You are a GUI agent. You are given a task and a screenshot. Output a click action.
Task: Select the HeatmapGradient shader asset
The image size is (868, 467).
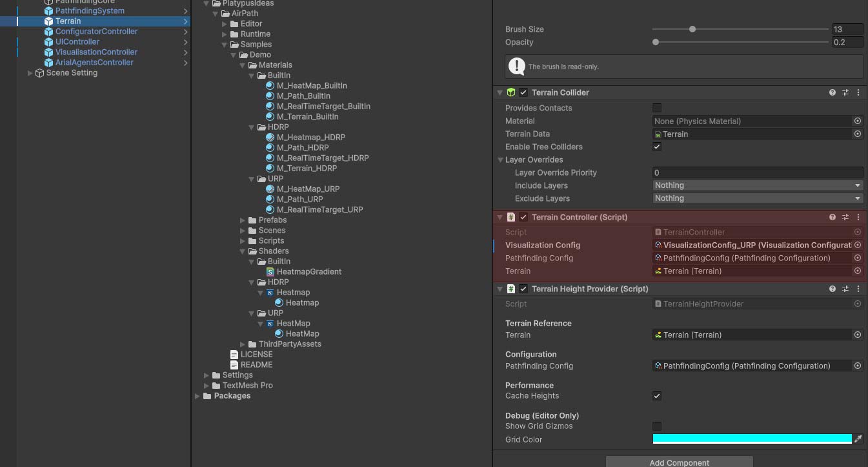pyautogui.click(x=308, y=271)
